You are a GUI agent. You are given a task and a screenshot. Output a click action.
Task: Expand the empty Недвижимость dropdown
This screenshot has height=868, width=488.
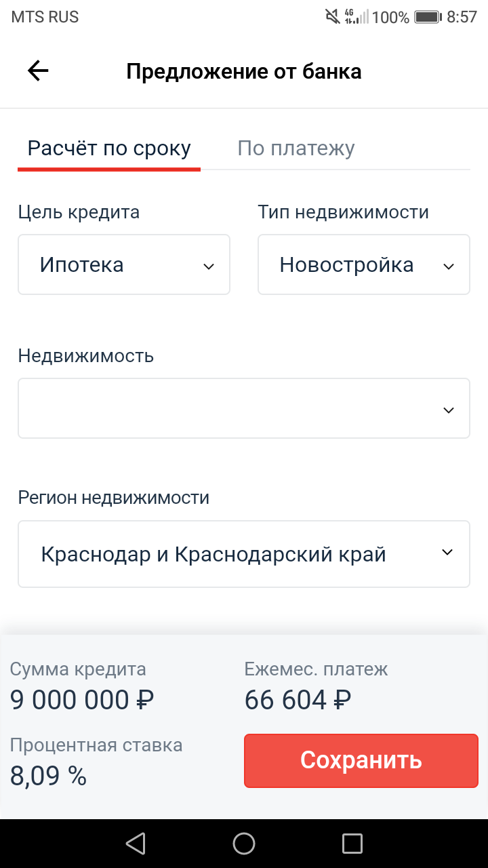[244, 408]
